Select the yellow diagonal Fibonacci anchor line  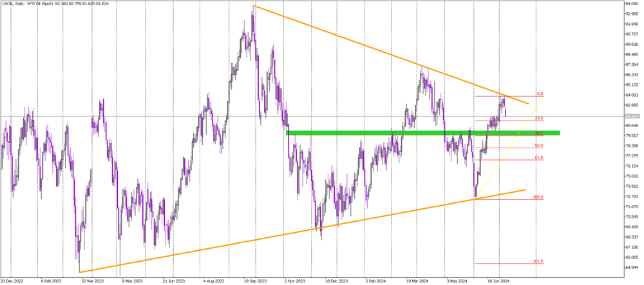click(509, 148)
